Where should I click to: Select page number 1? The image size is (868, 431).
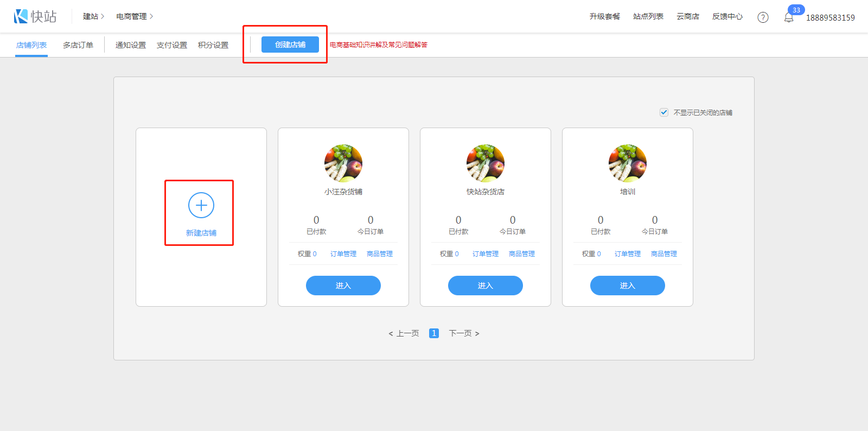434,333
